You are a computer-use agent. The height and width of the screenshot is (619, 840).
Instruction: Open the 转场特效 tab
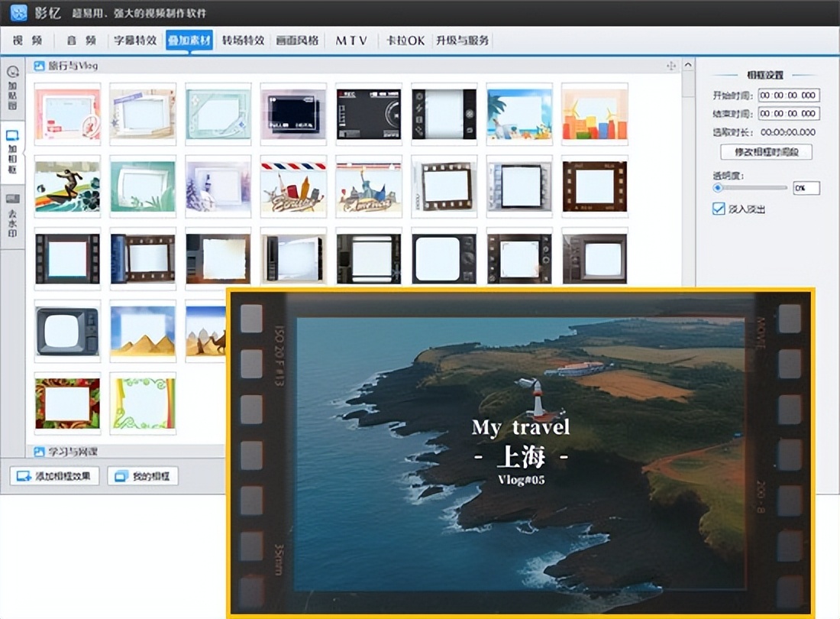click(x=243, y=41)
